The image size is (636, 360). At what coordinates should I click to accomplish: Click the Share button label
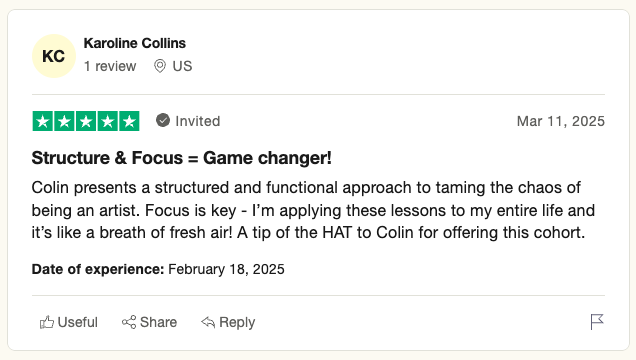[x=159, y=322]
